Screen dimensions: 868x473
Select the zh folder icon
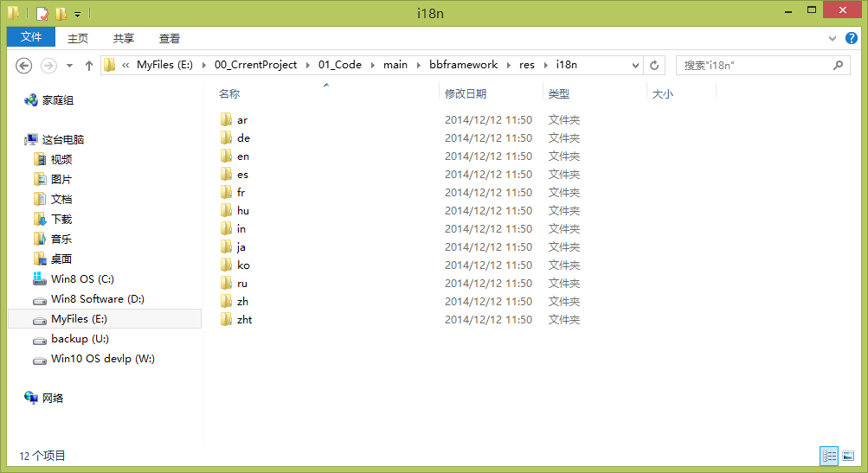(226, 301)
